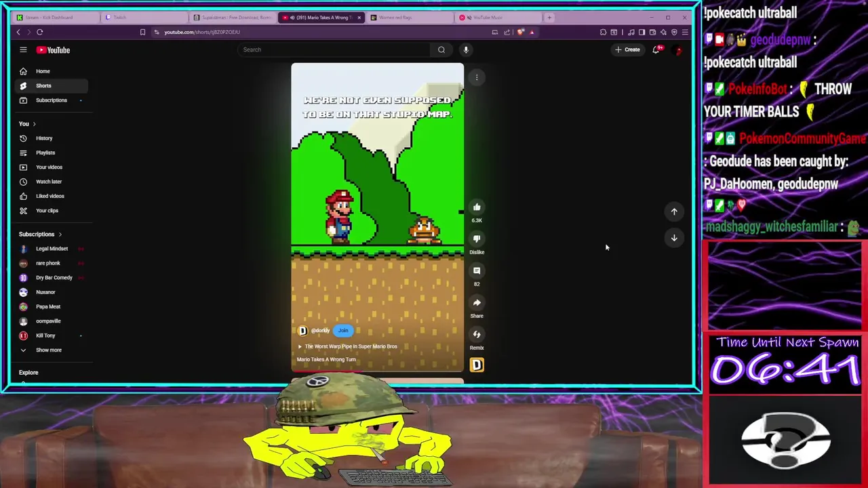
Task: Open the account avatar menu
Action: click(x=677, y=49)
